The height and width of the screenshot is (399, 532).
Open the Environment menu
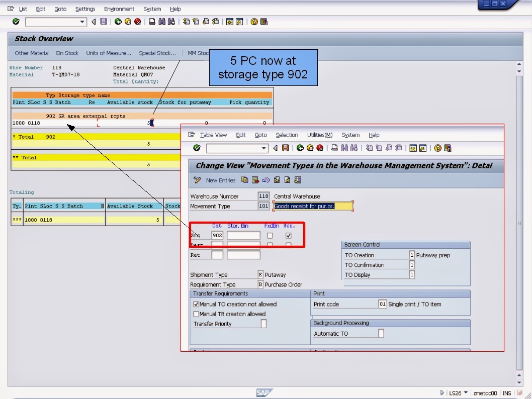[x=119, y=9]
